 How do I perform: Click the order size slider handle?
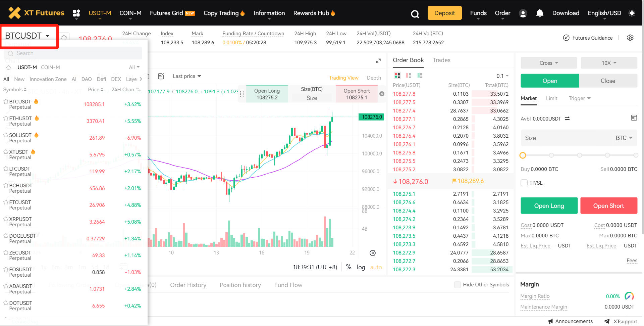coord(523,155)
